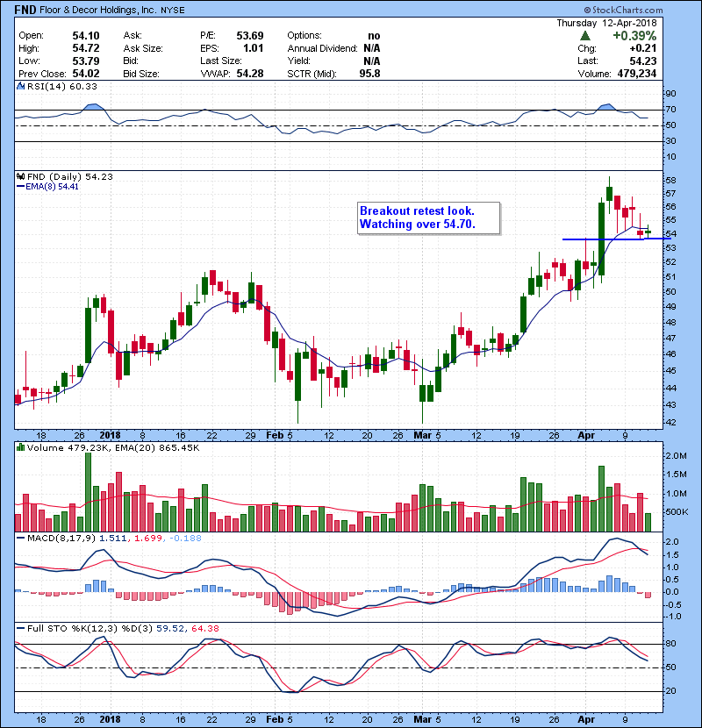Click the P/E value 53.69
Image resolution: width=702 pixels, height=728 pixels.
click(x=250, y=36)
